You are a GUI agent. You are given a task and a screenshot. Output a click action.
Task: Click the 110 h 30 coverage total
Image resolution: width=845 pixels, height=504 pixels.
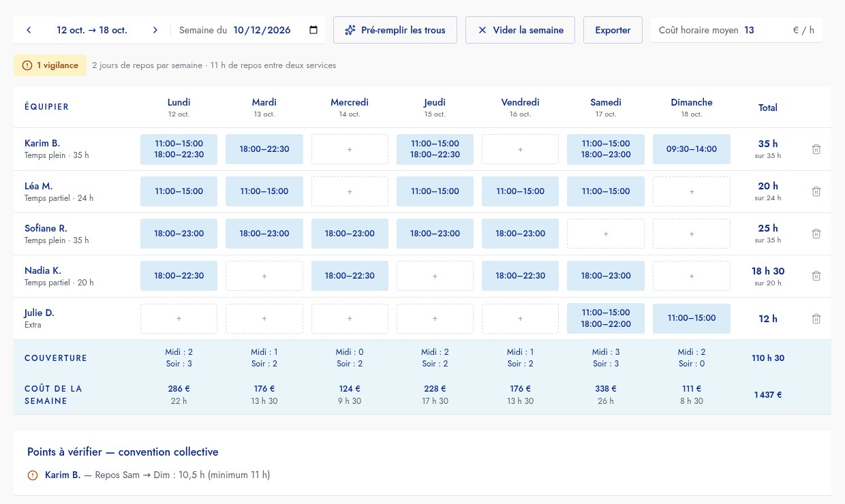[x=768, y=358]
